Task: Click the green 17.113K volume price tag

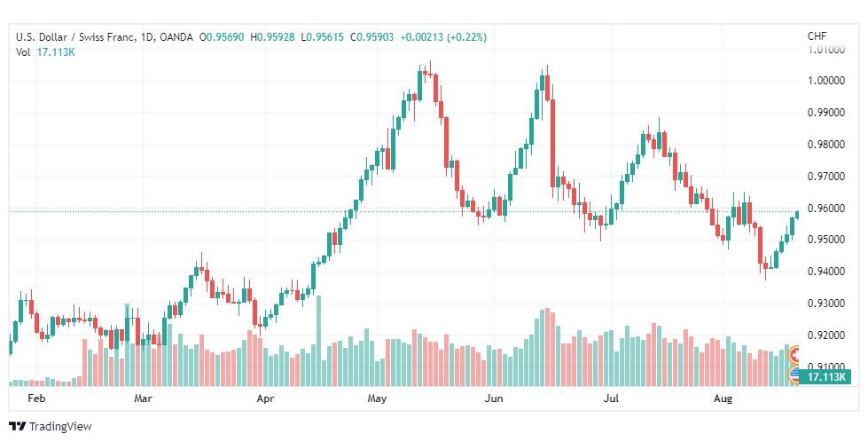Action: click(x=825, y=376)
